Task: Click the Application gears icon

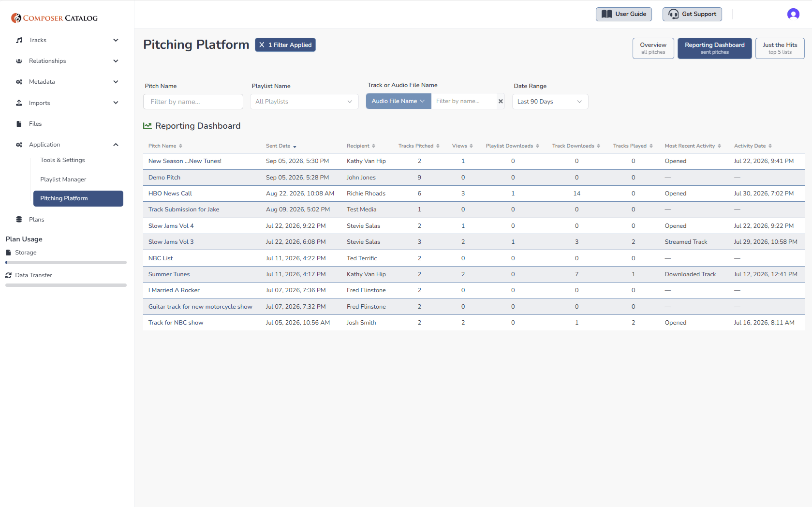Action: point(19,145)
